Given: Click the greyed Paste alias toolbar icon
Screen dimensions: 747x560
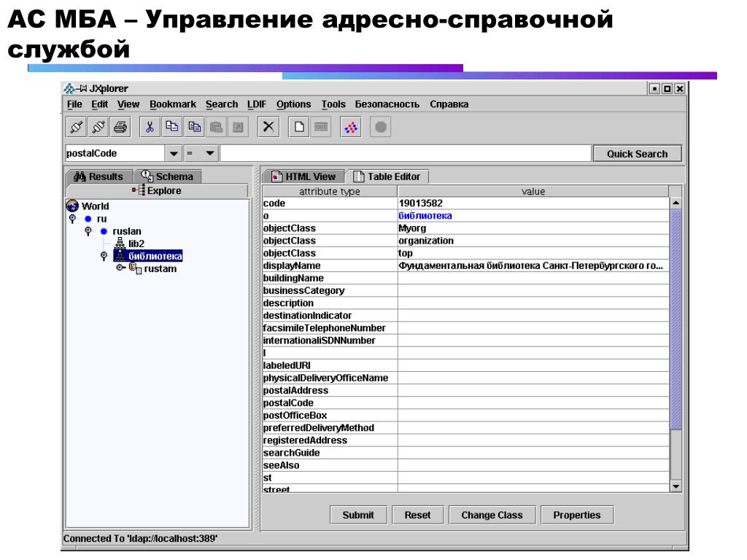Looking at the screenshot, I should 238,127.
